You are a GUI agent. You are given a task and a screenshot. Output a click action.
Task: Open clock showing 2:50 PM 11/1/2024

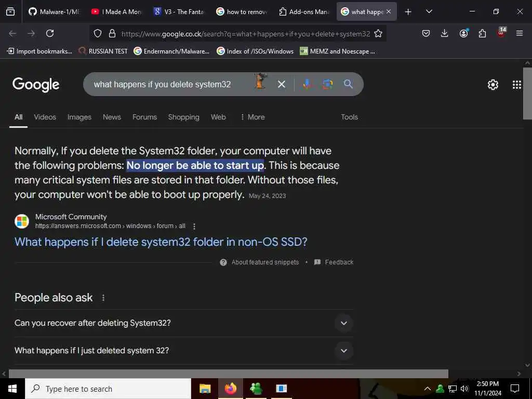pyautogui.click(x=487, y=389)
